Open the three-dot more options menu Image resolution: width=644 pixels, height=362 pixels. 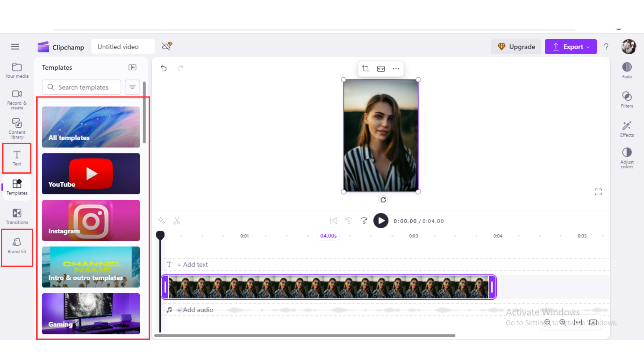(x=396, y=69)
